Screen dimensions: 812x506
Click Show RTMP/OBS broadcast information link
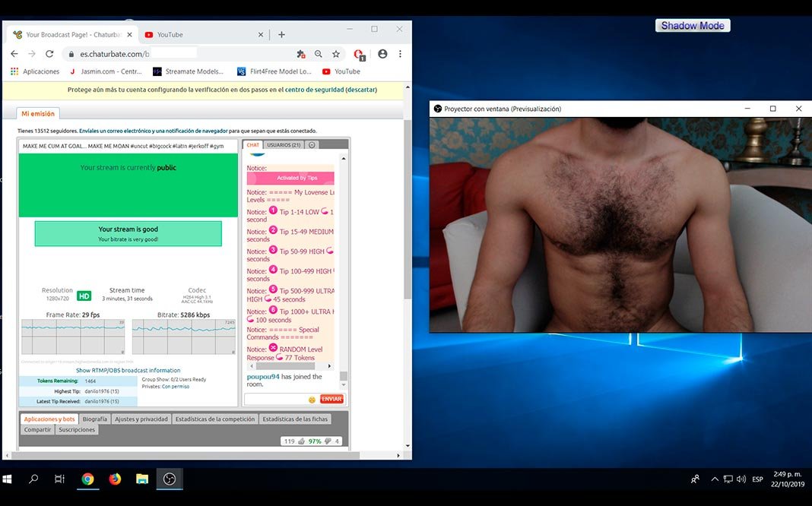(128, 370)
